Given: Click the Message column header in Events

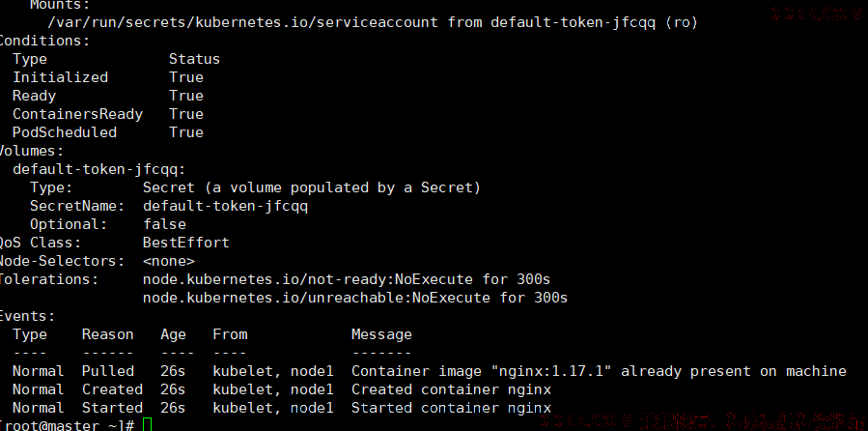Looking at the screenshot, I should [381, 334].
